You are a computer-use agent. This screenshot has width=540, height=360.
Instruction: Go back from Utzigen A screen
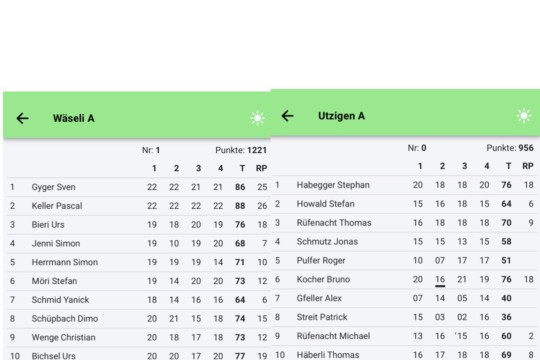tap(288, 116)
